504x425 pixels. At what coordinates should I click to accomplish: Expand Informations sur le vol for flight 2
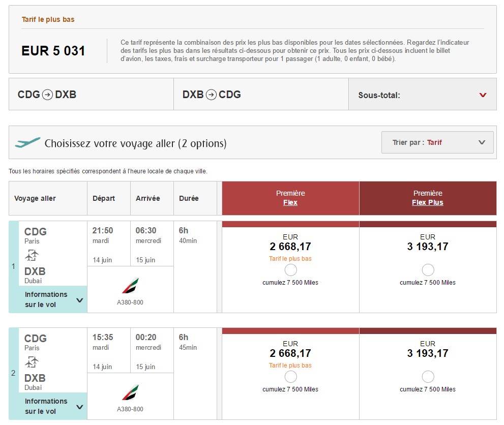(53, 406)
